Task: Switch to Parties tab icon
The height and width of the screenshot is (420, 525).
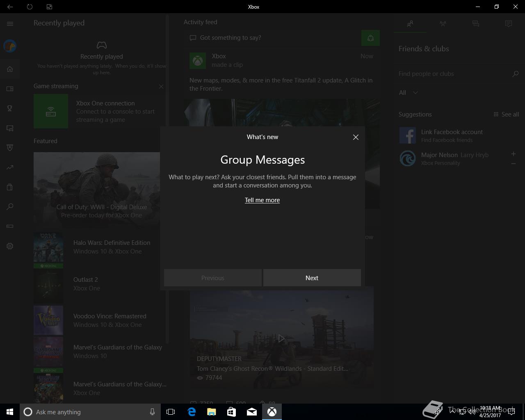Action: [443, 24]
